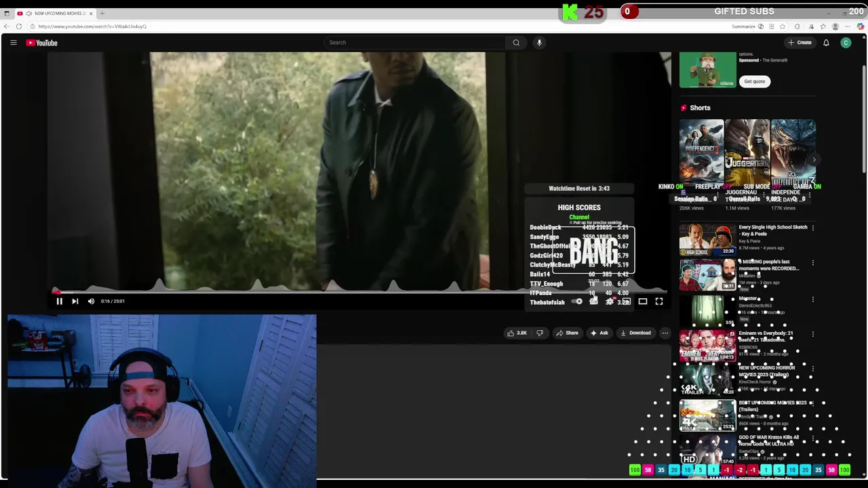The image size is (868, 488).
Task: Click the Download button
Action: (635, 333)
